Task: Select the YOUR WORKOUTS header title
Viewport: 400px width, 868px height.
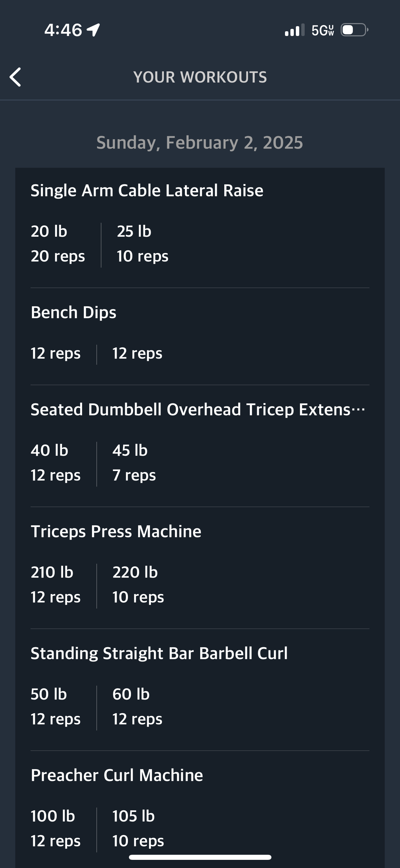Action: [x=200, y=77]
